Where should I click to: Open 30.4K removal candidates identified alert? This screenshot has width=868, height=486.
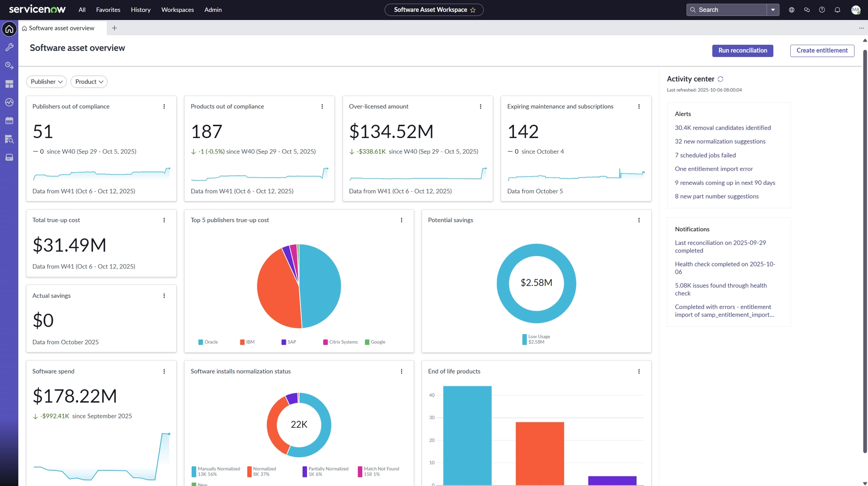pos(723,128)
